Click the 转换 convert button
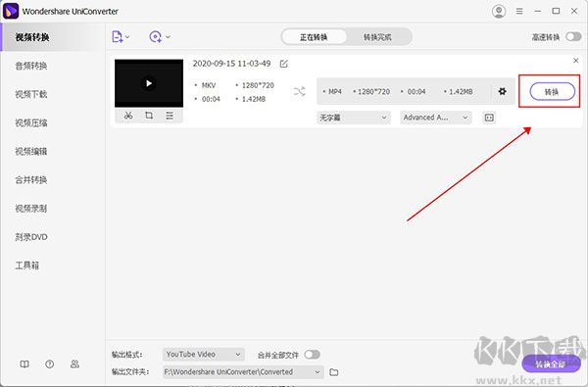The height and width of the screenshot is (387, 588). point(552,91)
